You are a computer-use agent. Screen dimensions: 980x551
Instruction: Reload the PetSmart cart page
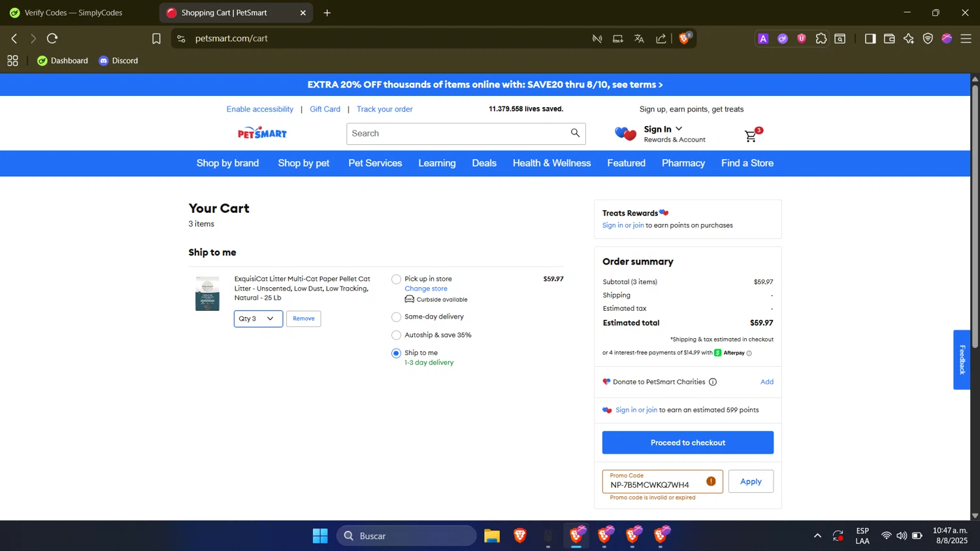click(x=52, y=39)
